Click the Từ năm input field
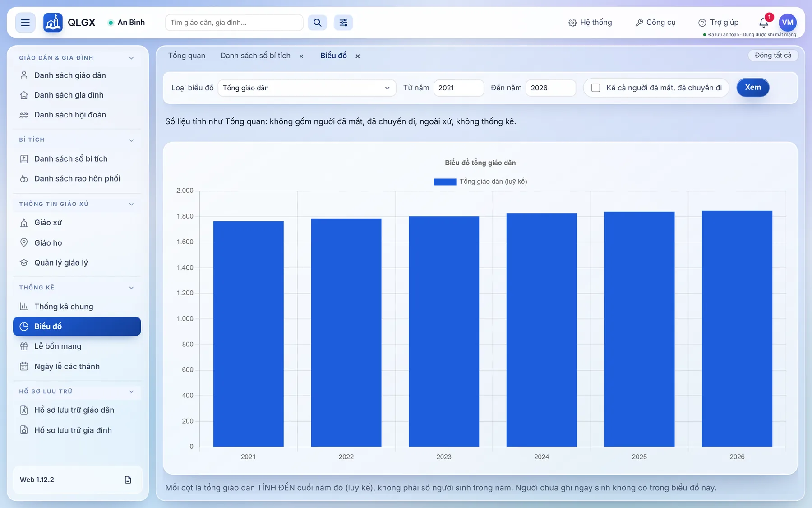Screen dimensions: 812x508 point(459,88)
